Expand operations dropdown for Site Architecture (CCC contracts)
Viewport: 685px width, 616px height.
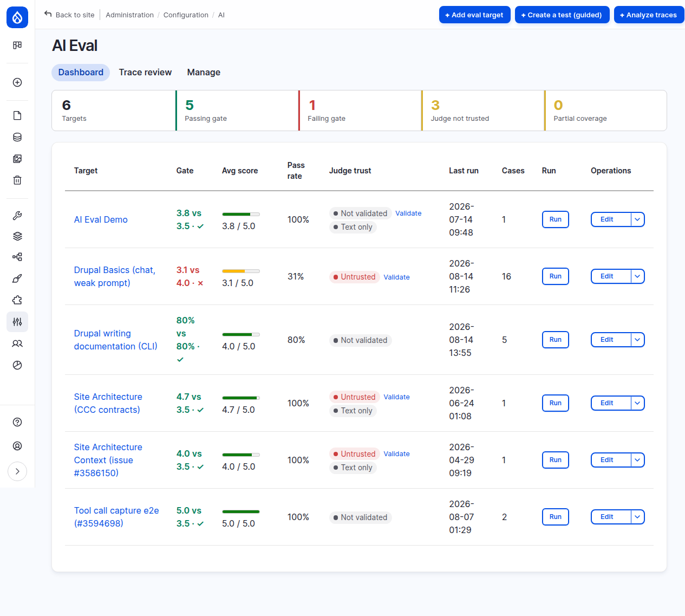638,403
